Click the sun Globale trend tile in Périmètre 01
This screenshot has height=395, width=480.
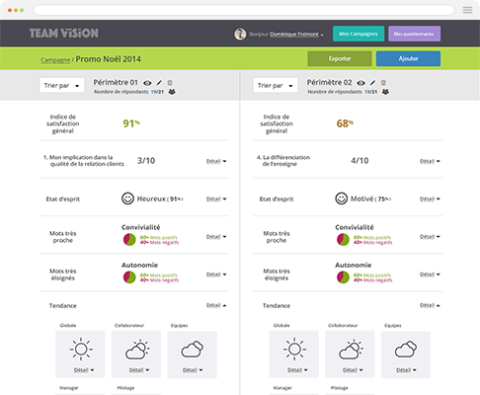[x=80, y=354]
